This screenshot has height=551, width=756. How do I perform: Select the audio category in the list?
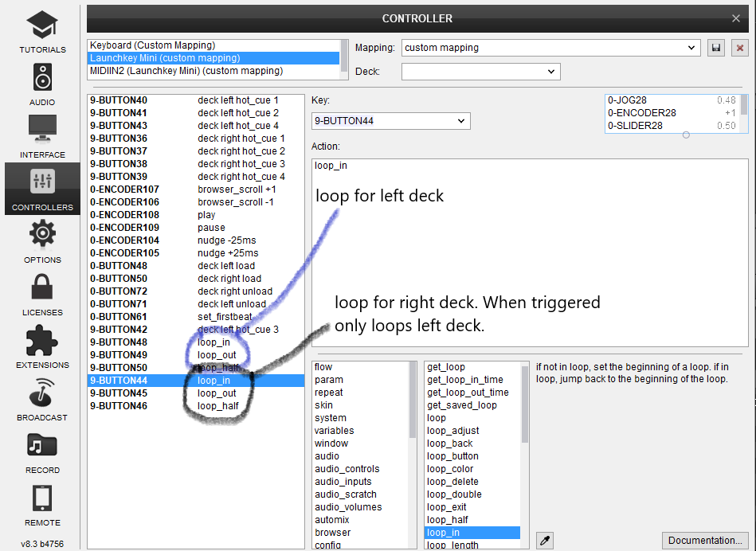pyautogui.click(x=327, y=456)
